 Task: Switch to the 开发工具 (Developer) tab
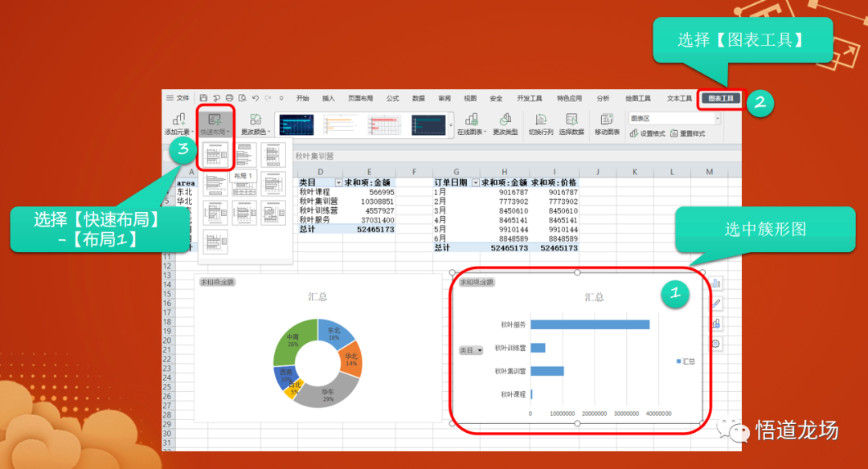point(530,99)
